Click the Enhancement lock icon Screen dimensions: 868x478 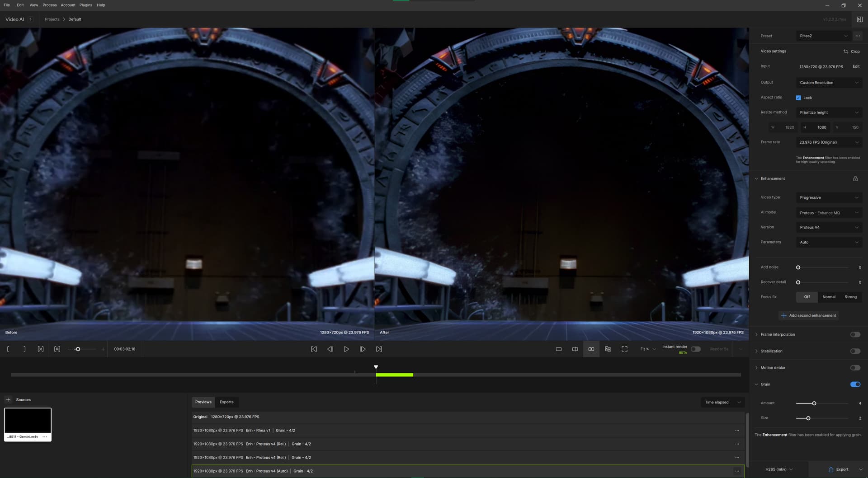click(855, 179)
